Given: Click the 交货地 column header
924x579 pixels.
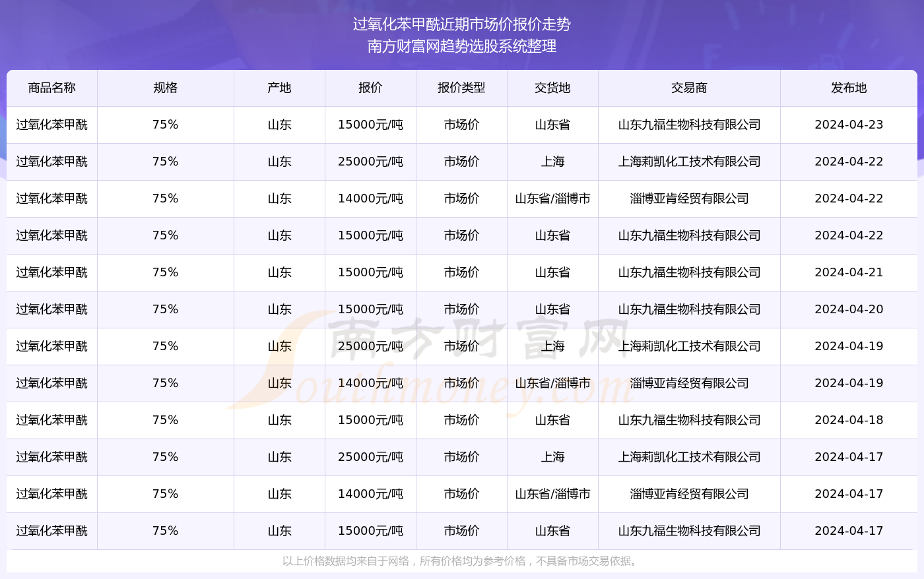Looking at the screenshot, I should (x=552, y=88).
